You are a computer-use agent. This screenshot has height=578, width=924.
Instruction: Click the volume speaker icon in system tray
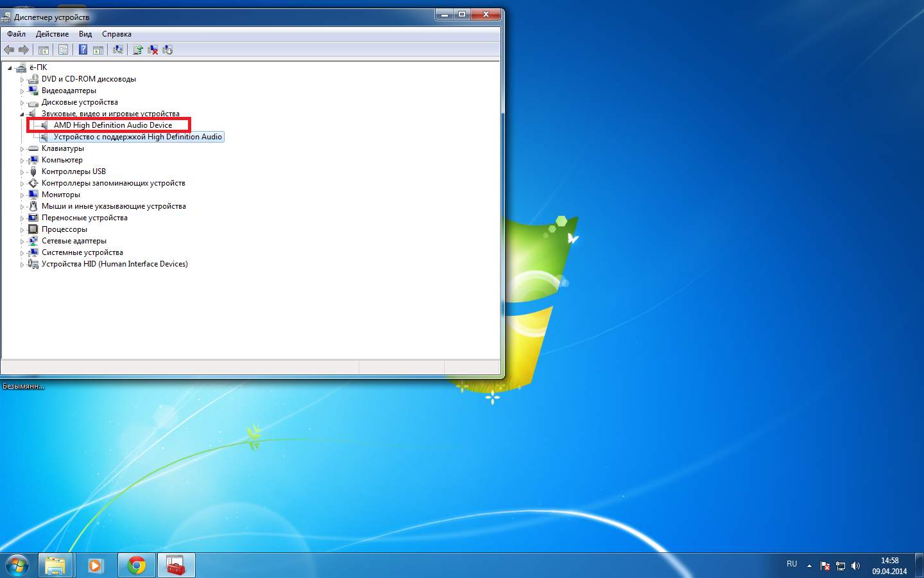[855, 566]
